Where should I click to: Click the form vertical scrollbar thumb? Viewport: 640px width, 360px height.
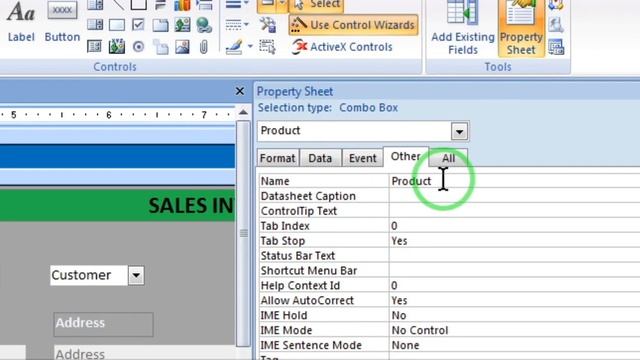pos(244,233)
